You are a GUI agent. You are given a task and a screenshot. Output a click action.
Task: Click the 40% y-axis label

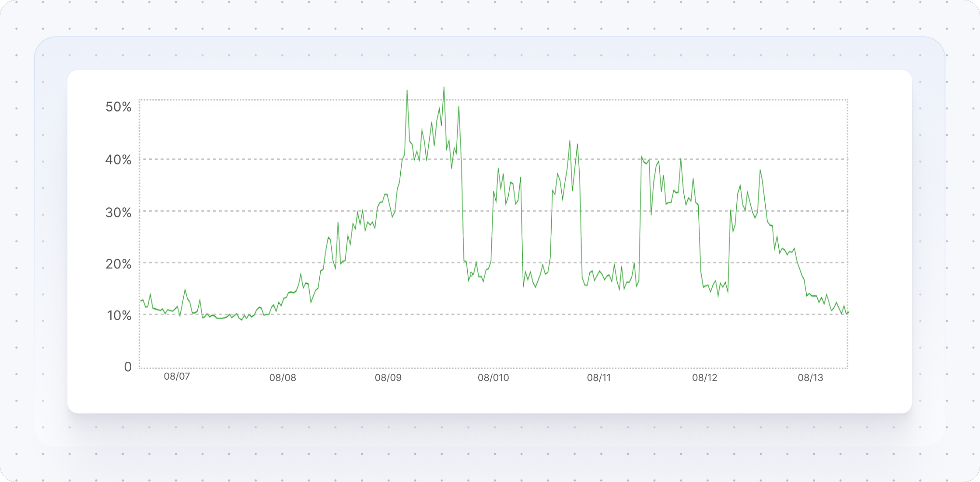pos(118,160)
